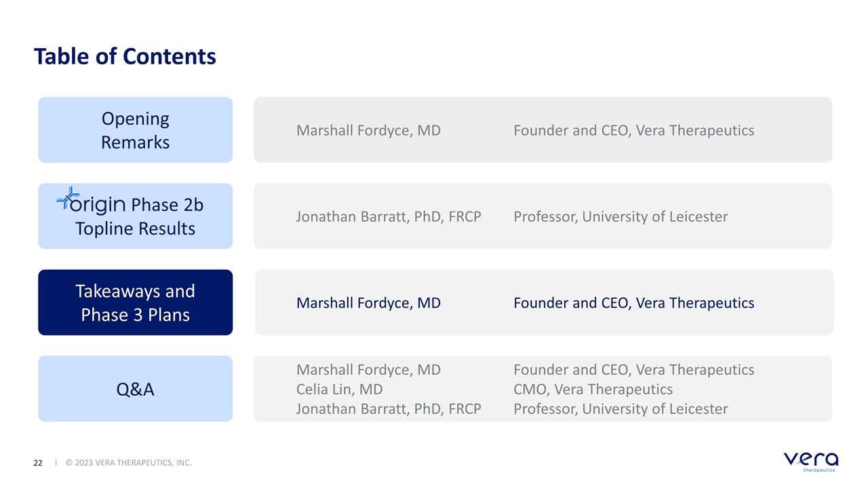
Task: Click the slide number 22
Action: click(x=39, y=463)
